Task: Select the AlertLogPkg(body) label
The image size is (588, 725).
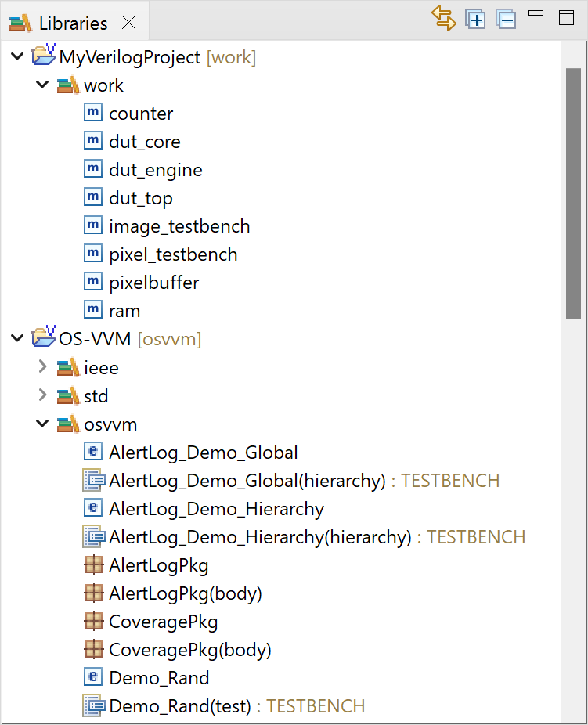Action: click(186, 593)
